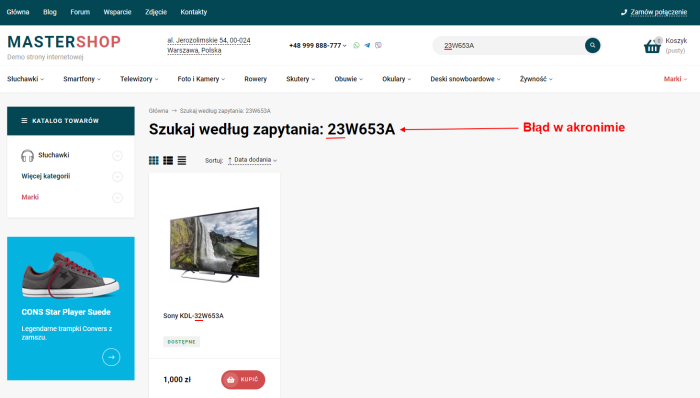Click the arrow circle on CONS banner

(111, 357)
